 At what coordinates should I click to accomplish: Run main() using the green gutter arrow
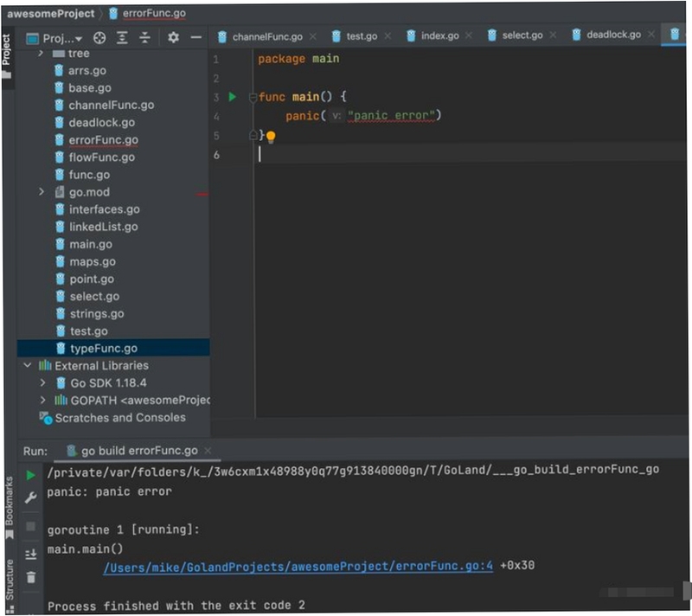(x=233, y=97)
